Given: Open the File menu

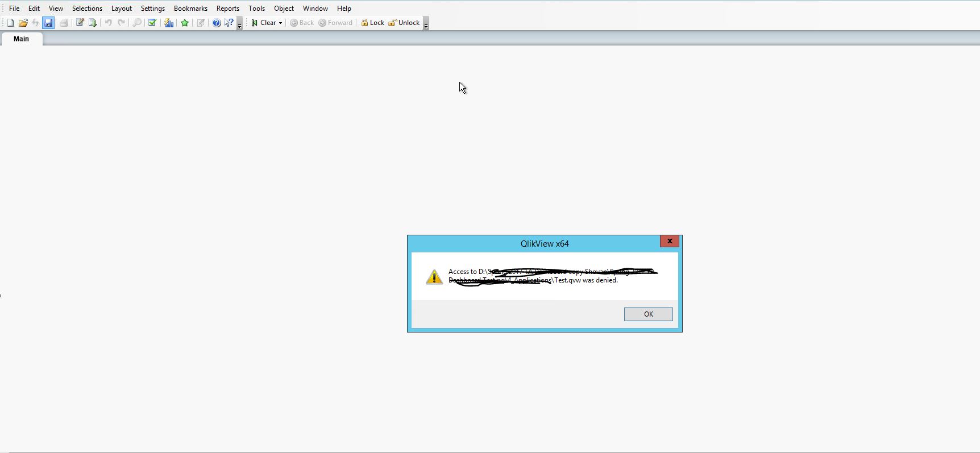Looking at the screenshot, I should [14, 9].
